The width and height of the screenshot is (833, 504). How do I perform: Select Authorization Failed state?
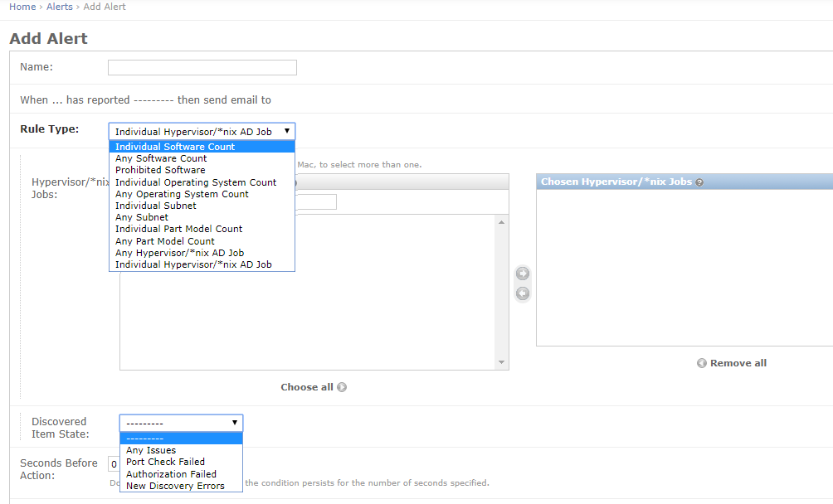pyautogui.click(x=171, y=474)
